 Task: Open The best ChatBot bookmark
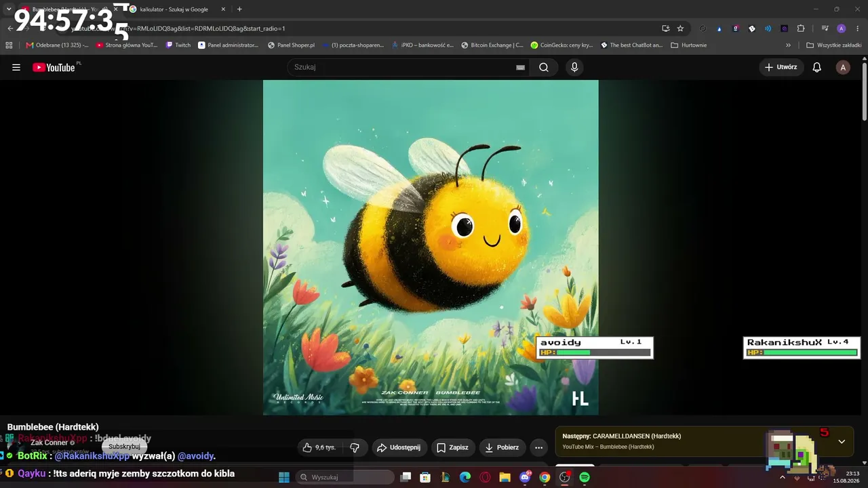click(x=632, y=45)
